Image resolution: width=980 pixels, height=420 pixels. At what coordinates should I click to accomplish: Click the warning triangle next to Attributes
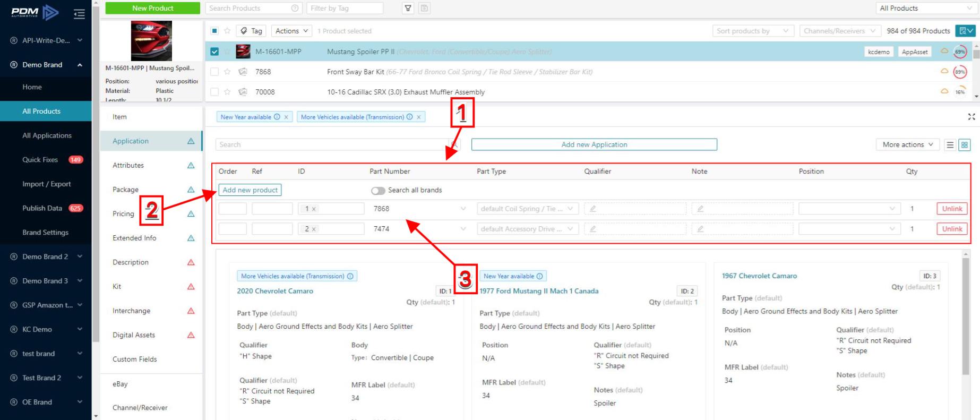[x=191, y=166]
